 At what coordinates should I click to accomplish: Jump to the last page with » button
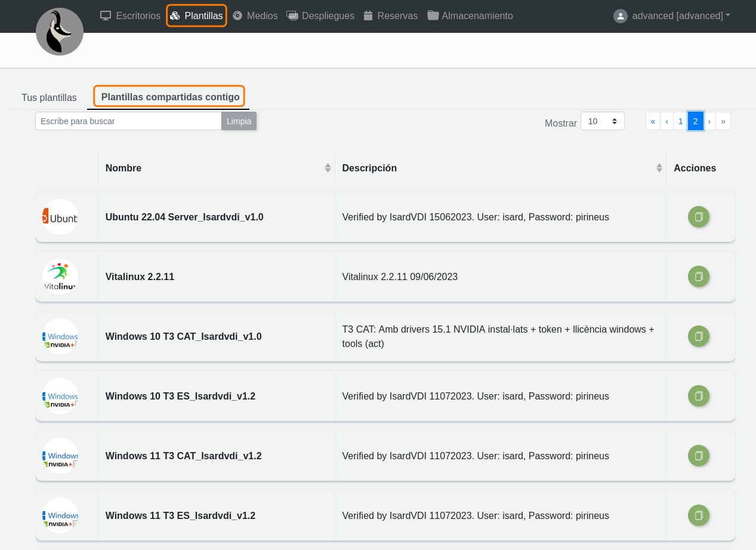pos(723,121)
